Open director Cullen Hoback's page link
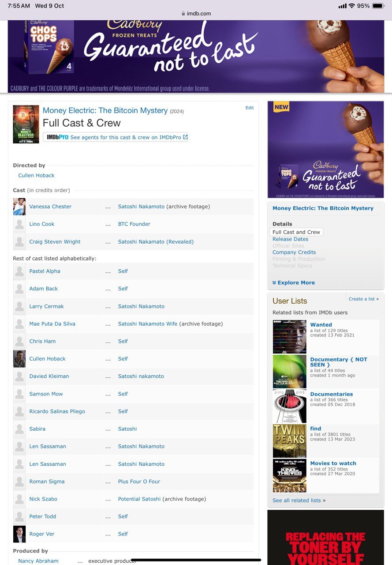Screen dimensions: 392x565 (36, 176)
